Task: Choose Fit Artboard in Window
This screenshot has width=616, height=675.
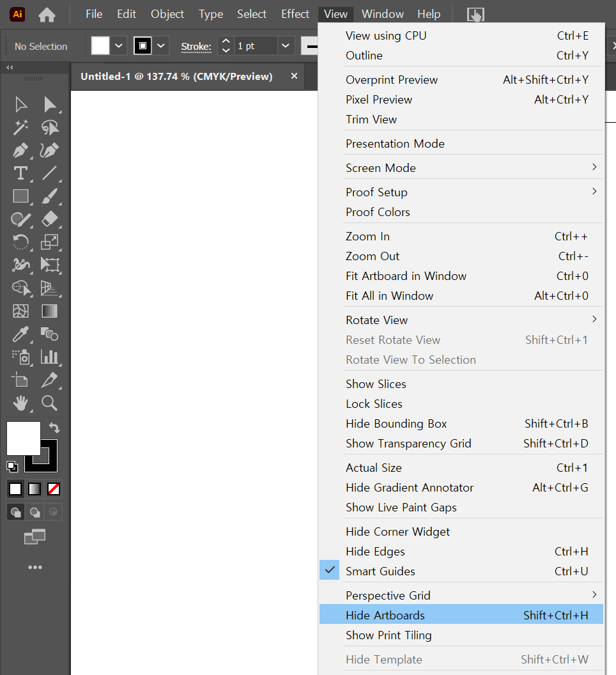Action: pos(461,276)
